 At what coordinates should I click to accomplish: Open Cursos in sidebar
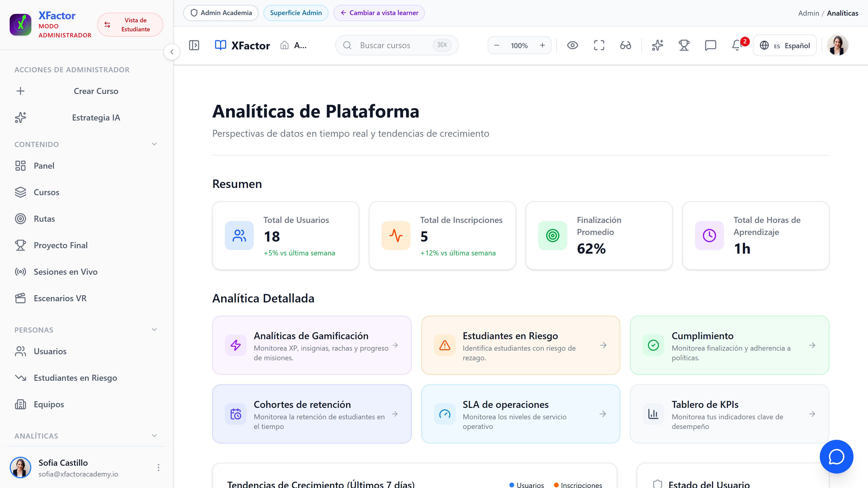click(x=86, y=192)
